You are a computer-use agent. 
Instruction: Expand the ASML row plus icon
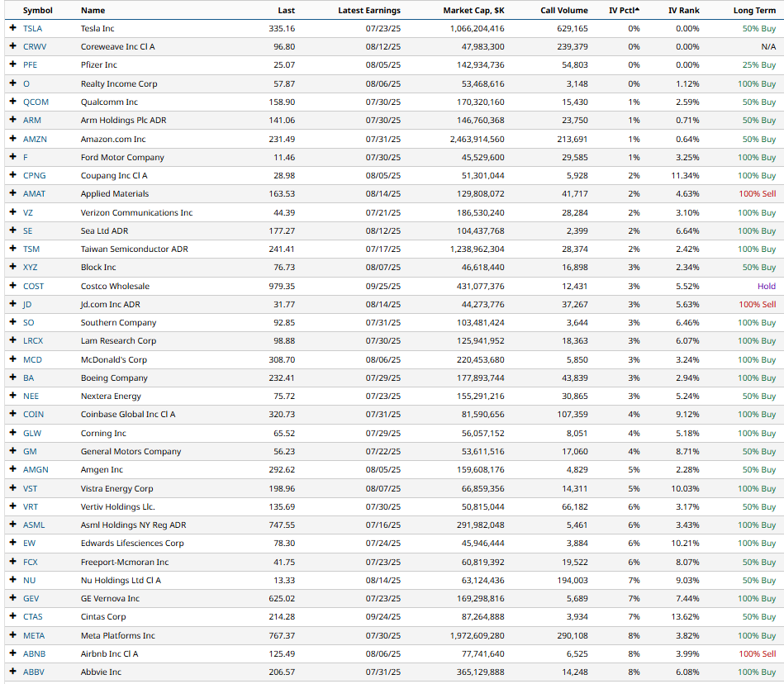tap(13, 525)
